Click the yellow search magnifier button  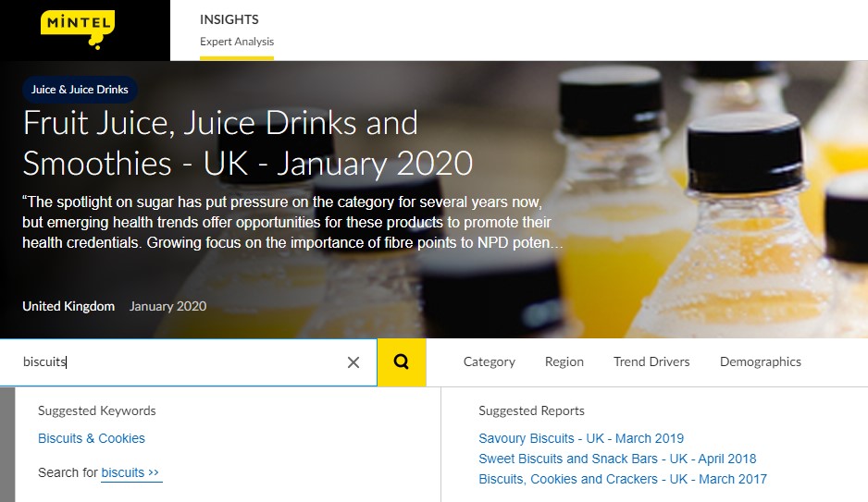[x=402, y=362]
